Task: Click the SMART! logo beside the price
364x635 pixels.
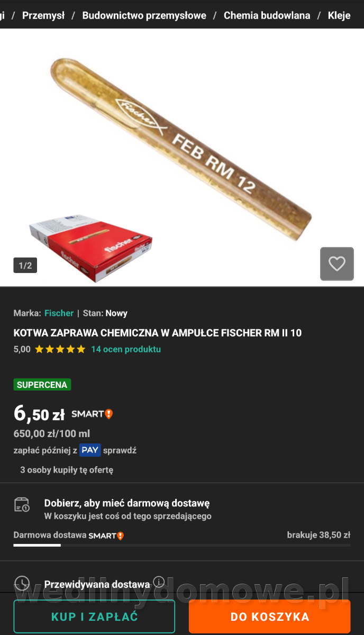Action: click(92, 414)
